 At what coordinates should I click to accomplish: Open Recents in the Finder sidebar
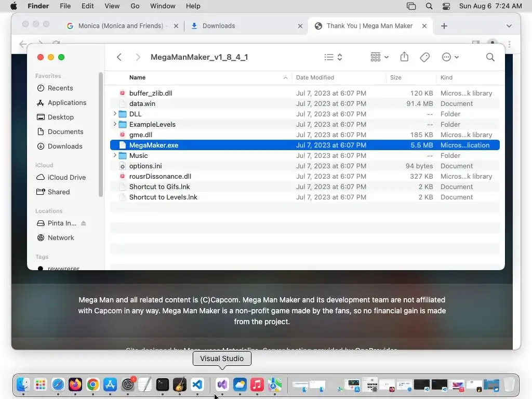coord(60,88)
